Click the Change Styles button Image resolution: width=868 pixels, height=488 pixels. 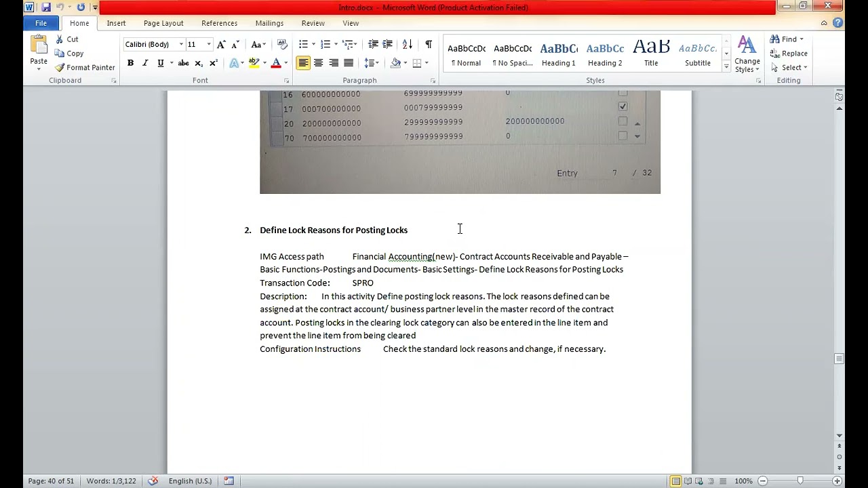(747, 54)
